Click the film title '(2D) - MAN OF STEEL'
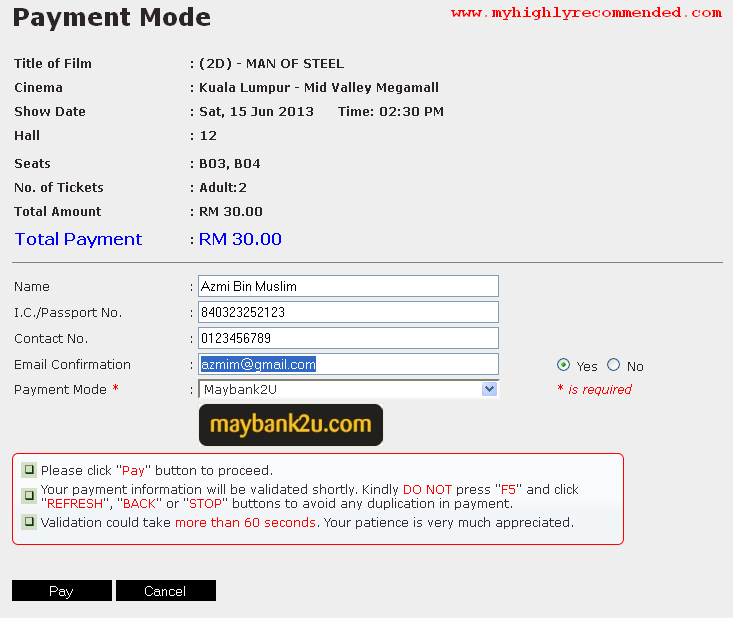Image resolution: width=733 pixels, height=618 pixels. [272, 63]
